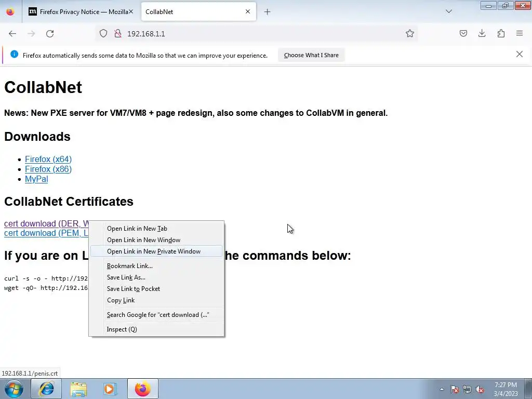
Task: Click the CollabNet page heading
Action: [43, 87]
